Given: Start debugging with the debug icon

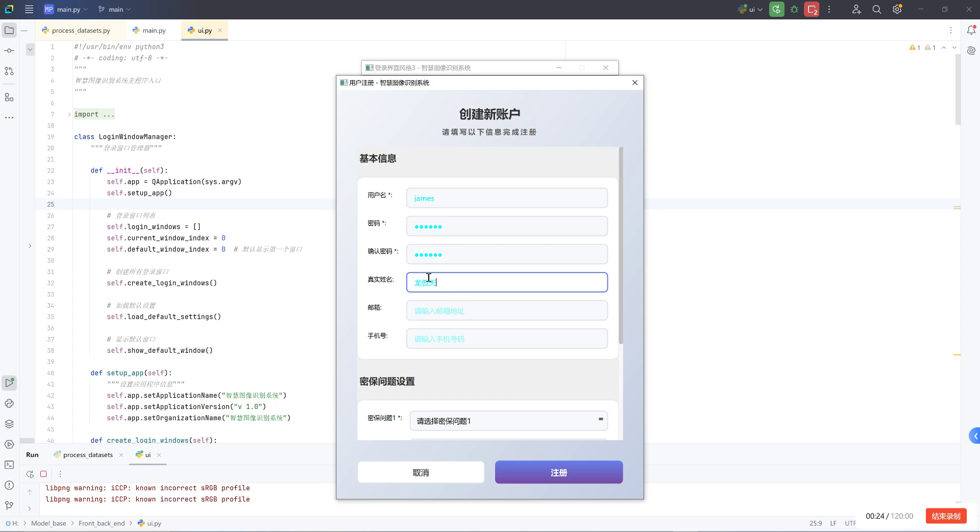Looking at the screenshot, I should (x=794, y=9).
